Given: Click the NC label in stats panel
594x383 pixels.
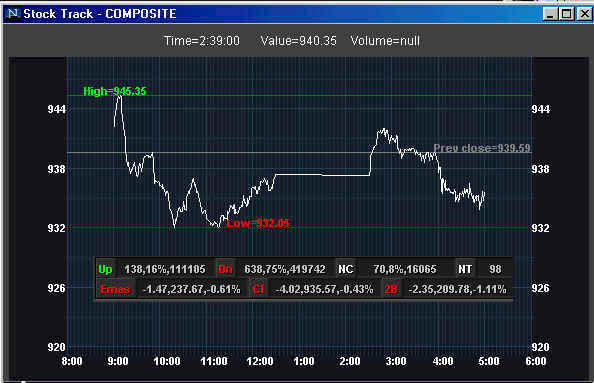Looking at the screenshot, I should [345, 269].
